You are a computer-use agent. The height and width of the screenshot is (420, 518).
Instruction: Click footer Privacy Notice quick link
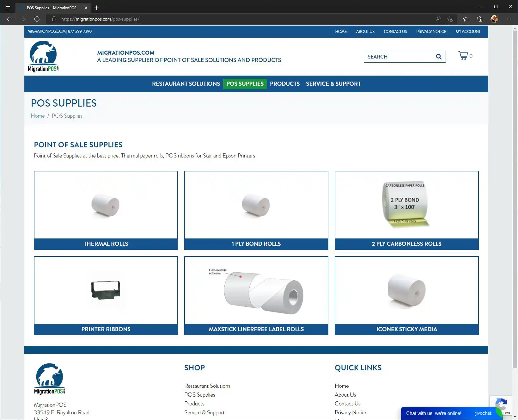pos(351,412)
